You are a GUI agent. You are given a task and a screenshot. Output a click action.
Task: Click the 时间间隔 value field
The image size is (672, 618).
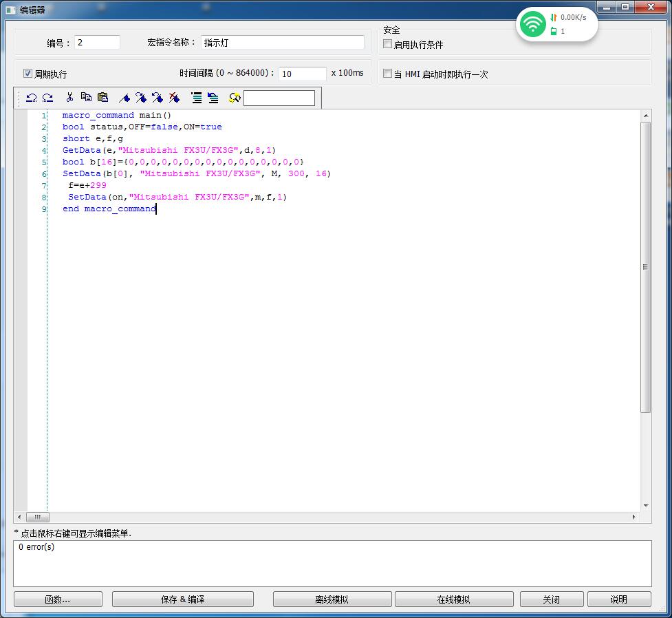coord(302,74)
